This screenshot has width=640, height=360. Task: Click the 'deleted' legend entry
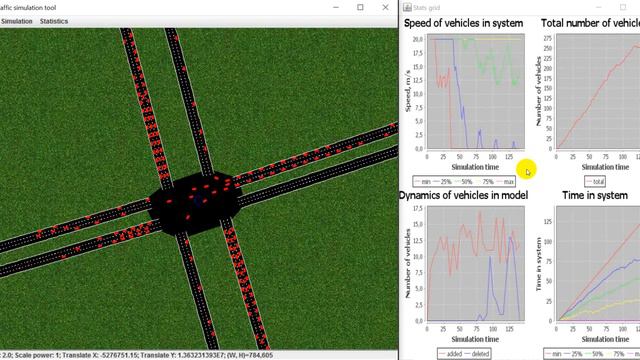pyautogui.click(x=477, y=354)
